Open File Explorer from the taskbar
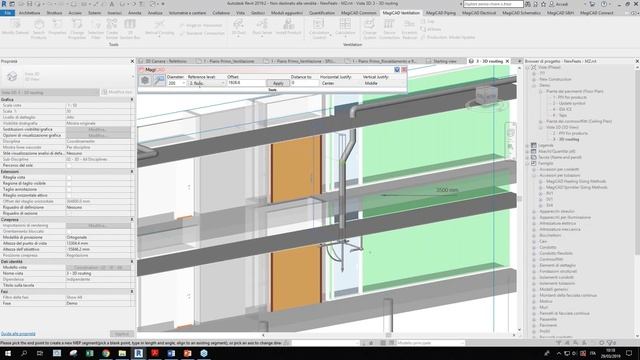The height and width of the screenshot is (360, 640). click(x=122, y=353)
